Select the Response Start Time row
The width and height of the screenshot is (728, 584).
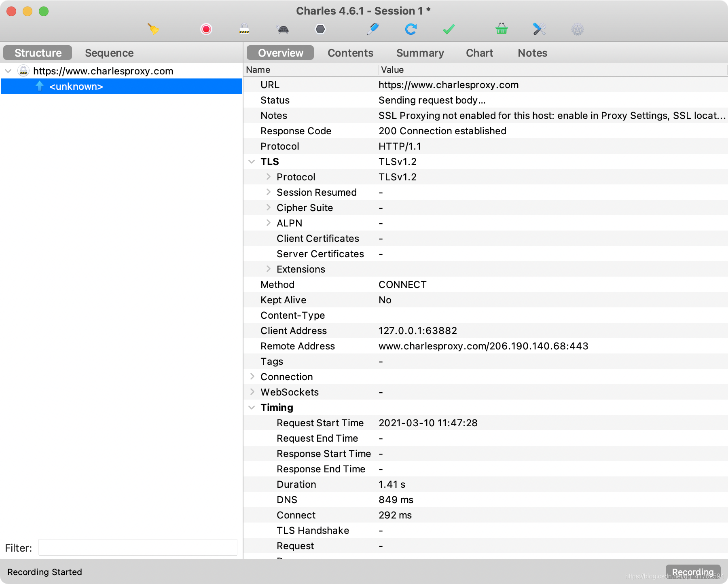click(485, 454)
